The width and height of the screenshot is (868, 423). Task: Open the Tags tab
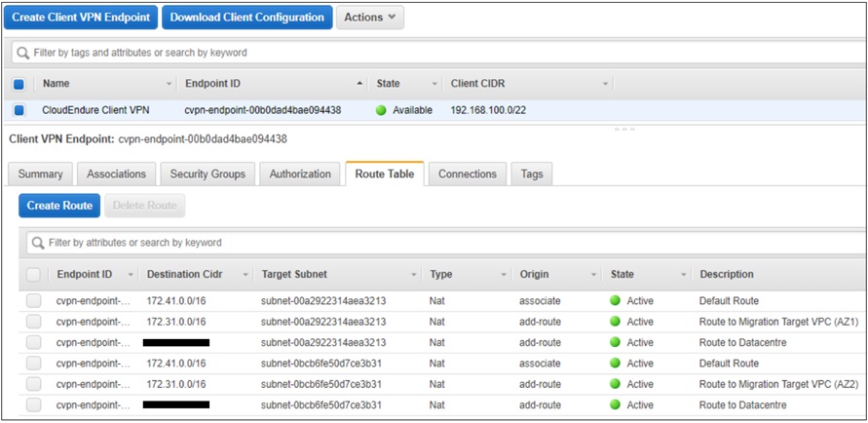pos(532,173)
